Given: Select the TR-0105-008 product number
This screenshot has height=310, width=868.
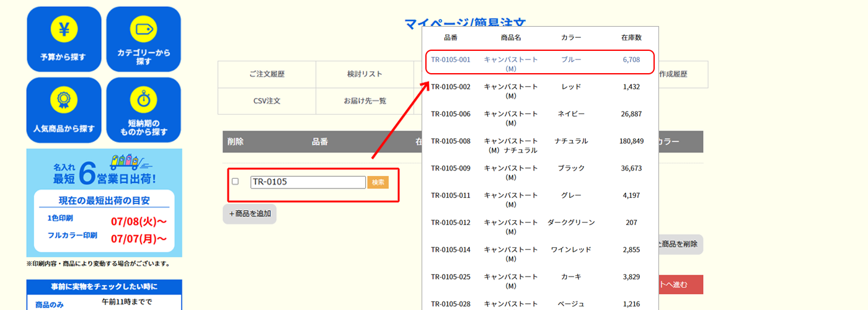Looking at the screenshot, I should 451,141.
